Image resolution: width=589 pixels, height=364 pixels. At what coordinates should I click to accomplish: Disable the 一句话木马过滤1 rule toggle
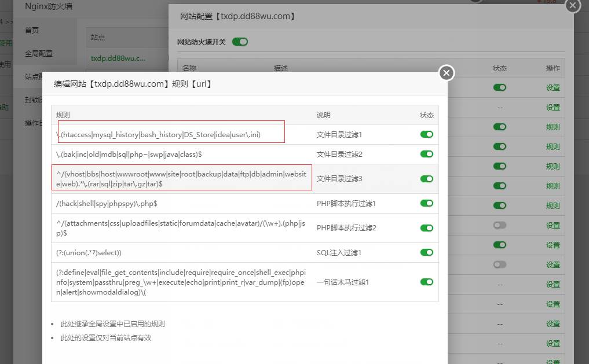click(x=427, y=282)
